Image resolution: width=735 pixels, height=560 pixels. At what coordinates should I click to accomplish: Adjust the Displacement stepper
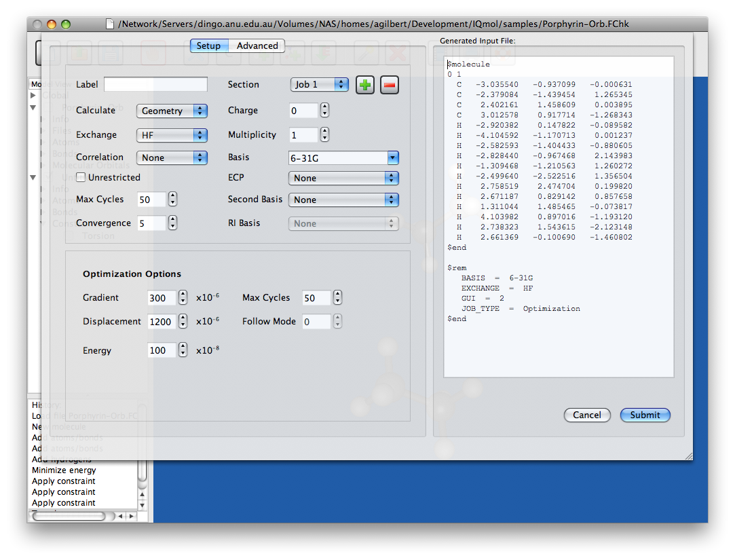(183, 321)
